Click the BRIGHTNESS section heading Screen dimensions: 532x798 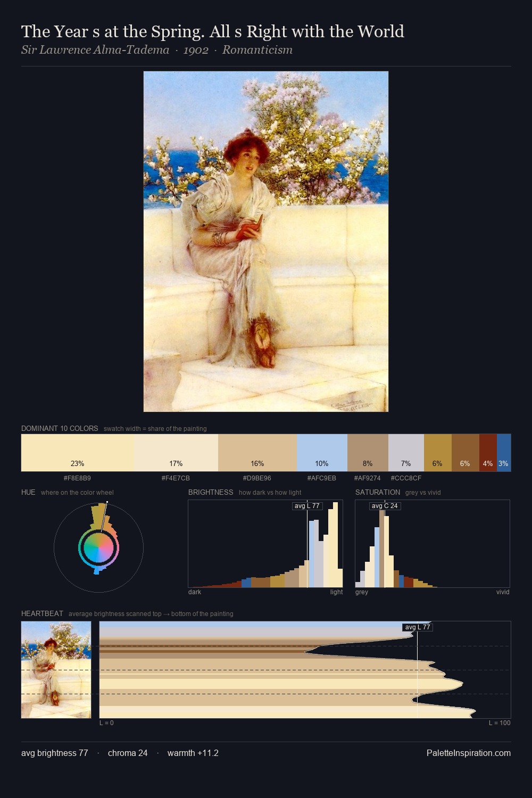(211, 492)
